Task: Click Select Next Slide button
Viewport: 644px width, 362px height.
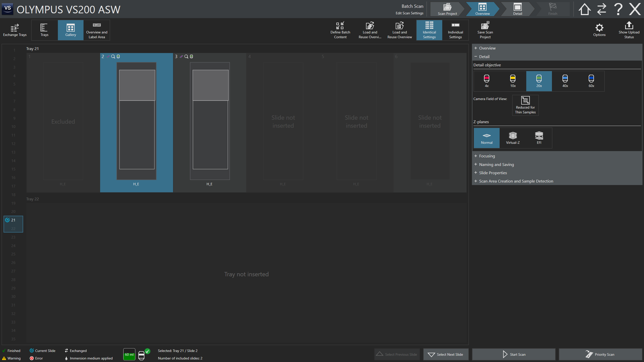Action: click(446, 354)
